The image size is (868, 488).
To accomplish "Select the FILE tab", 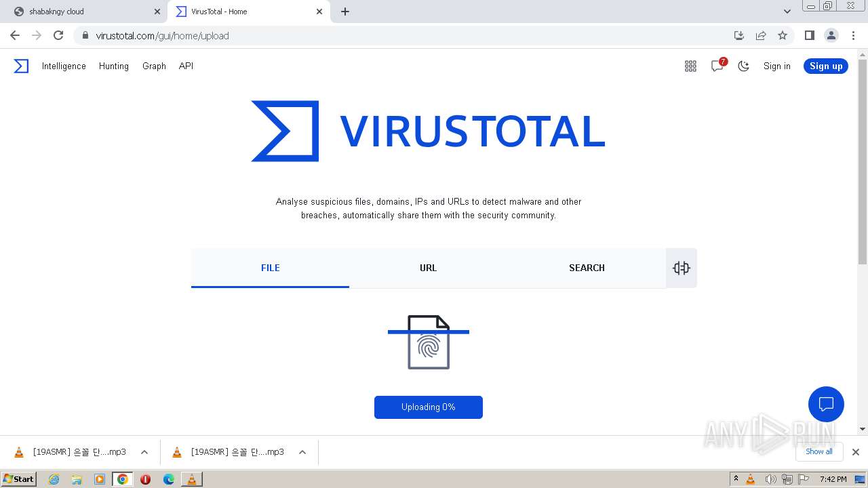I will tap(270, 268).
